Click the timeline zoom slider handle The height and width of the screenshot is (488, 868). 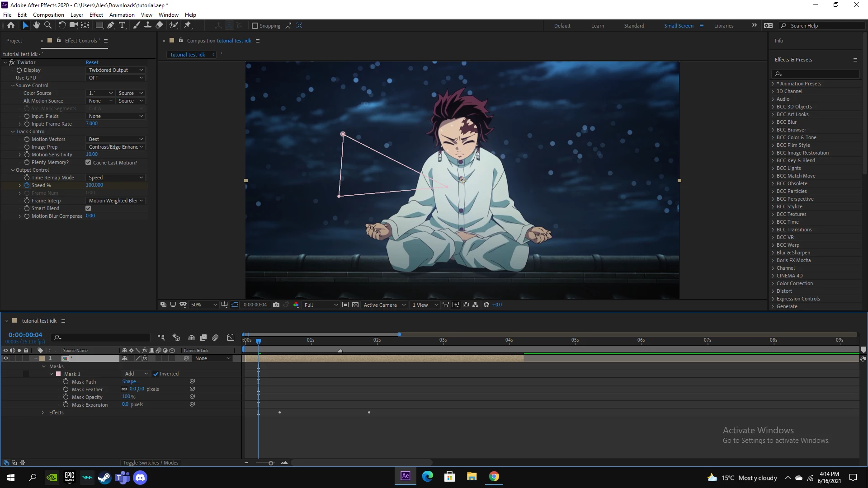pyautogui.click(x=271, y=463)
